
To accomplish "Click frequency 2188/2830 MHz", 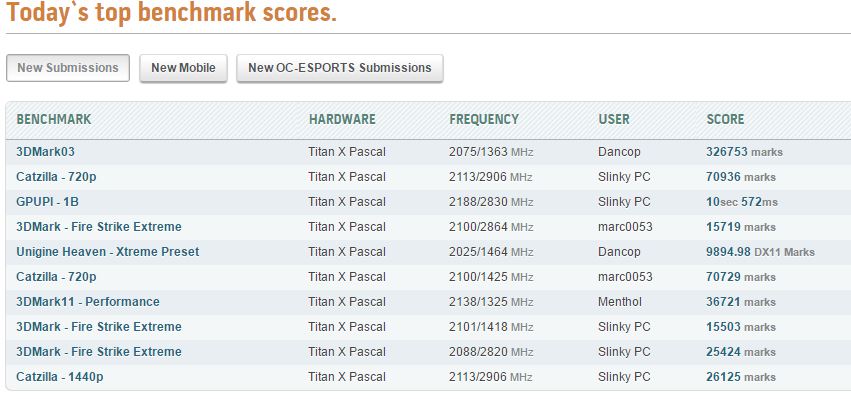I will tap(491, 202).
